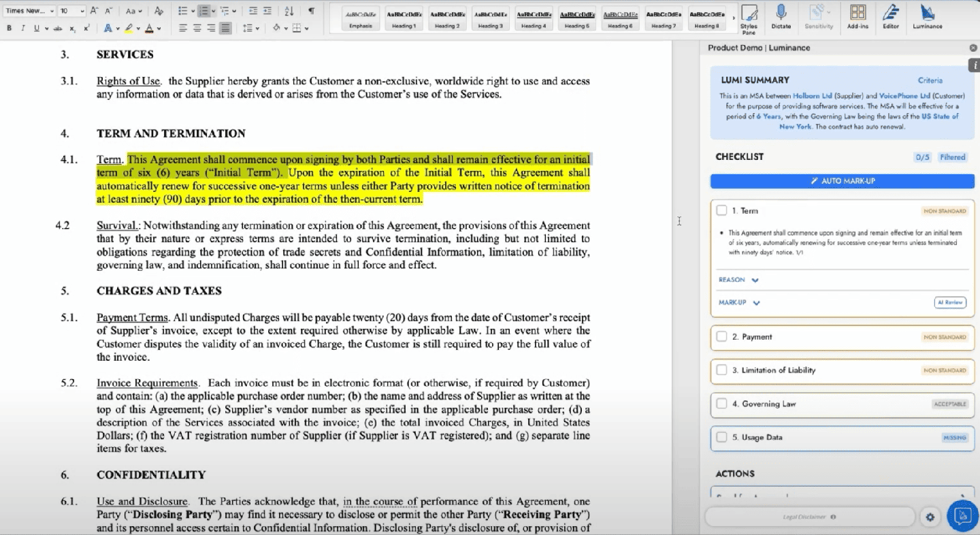Launch the Luminance add-in from the ribbon

[x=928, y=17]
